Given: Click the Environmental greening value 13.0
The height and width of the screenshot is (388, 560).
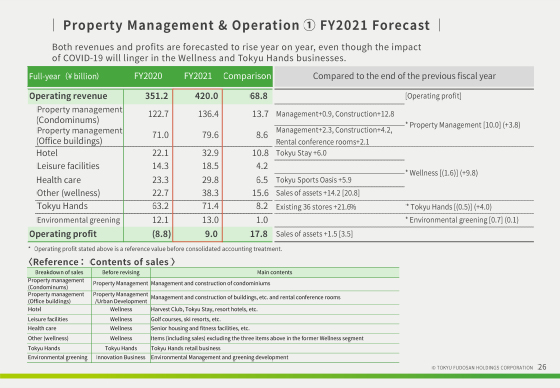Looking at the screenshot, I should pos(210,220).
